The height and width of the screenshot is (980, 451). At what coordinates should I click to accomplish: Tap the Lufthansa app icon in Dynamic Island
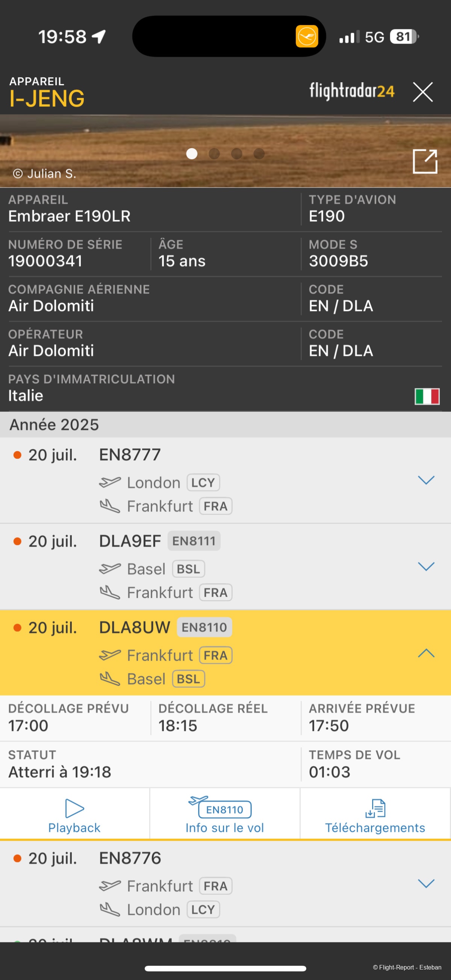click(x=306, y=36)
